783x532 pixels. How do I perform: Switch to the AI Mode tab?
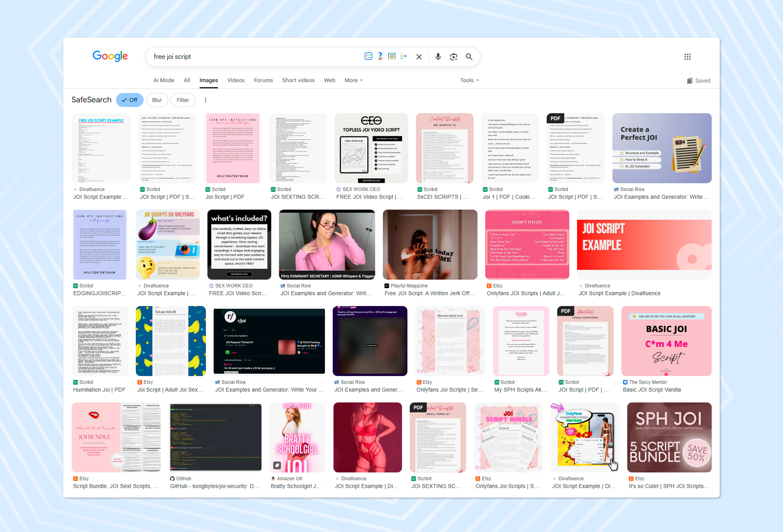[x=163, y=80]
